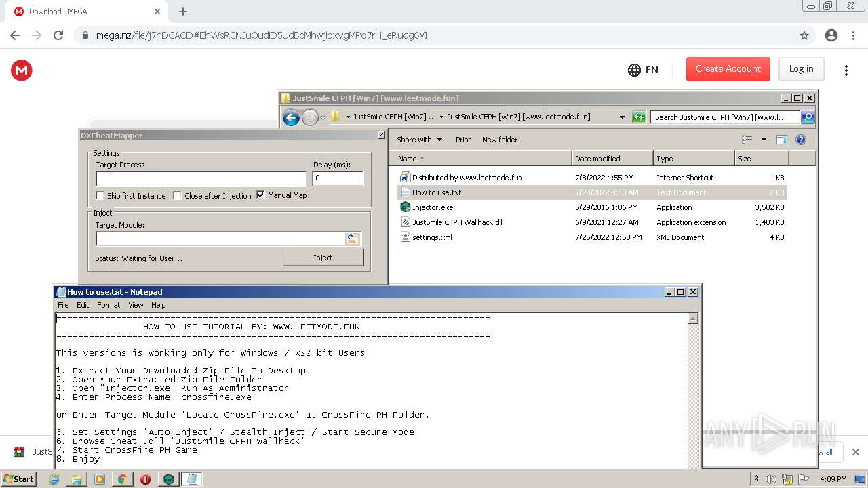Uncheck the Manual Map checkbox
Screen dimensions: 868x488
point(260,195)
